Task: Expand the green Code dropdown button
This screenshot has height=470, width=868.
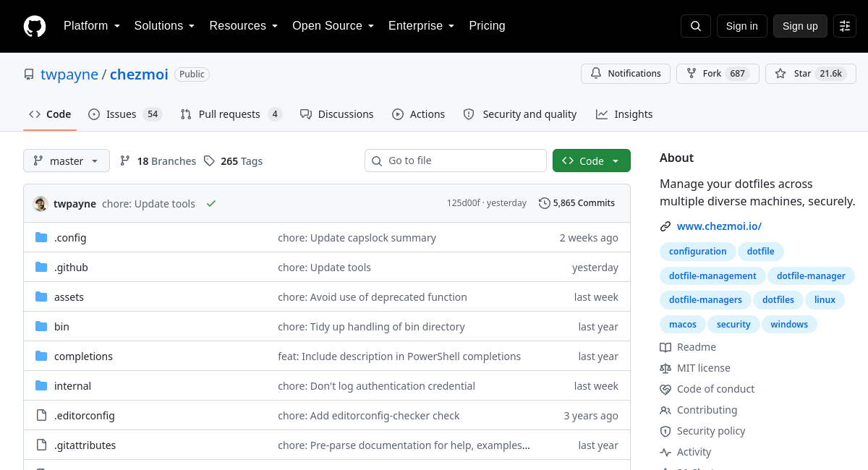Action: pyautogui.click(x=592, y=161)
